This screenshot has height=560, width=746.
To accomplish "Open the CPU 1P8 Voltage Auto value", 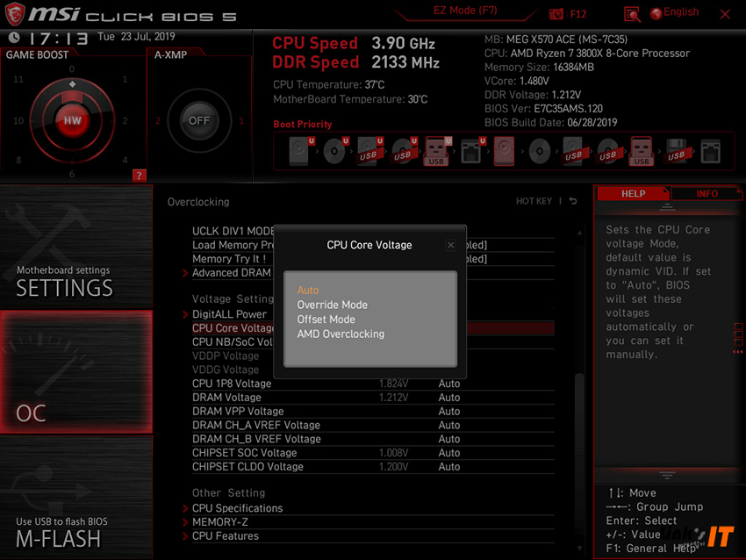I will point(449,384).
